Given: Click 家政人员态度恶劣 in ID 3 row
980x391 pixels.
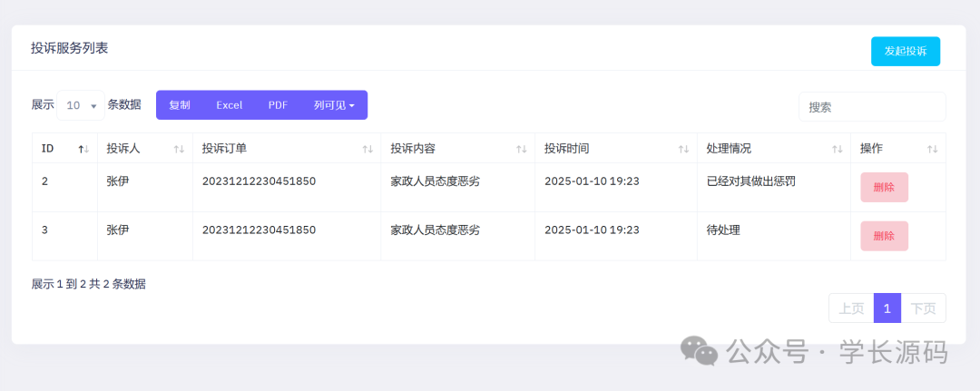Looking at the screenshot, I should click(435, 230).
